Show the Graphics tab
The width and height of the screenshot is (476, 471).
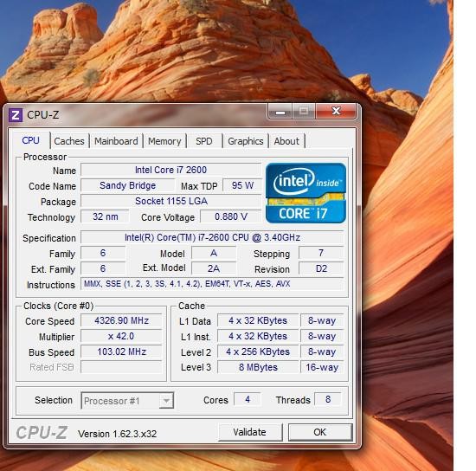[x=245, y=141]
